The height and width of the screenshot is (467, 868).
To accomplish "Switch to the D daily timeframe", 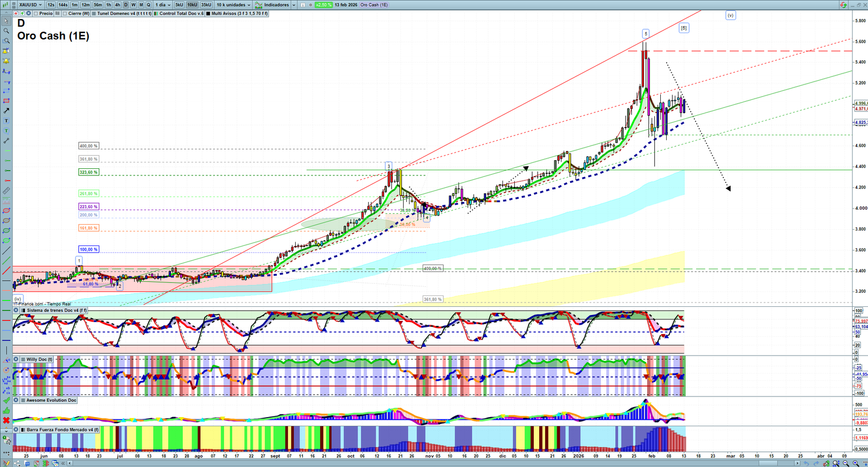I will tap(125, 5).
